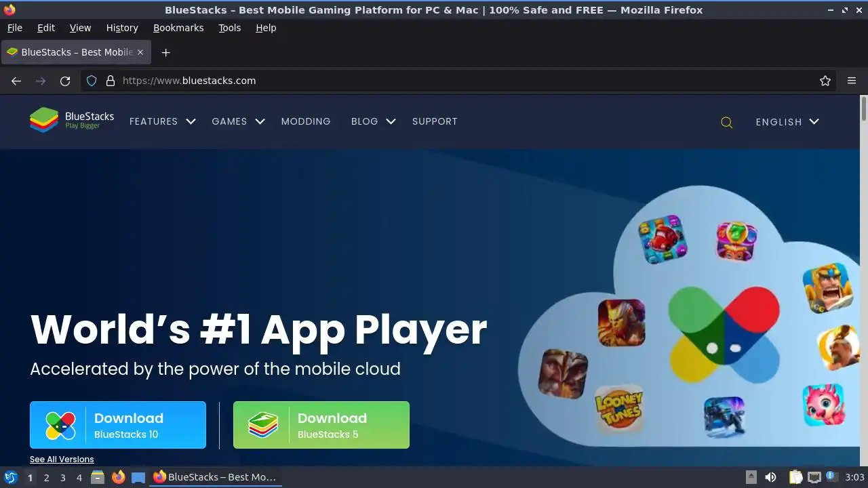Click the show desktop taskbar icon
This screenshot has width=868, height=488.
tap(138, 477)
